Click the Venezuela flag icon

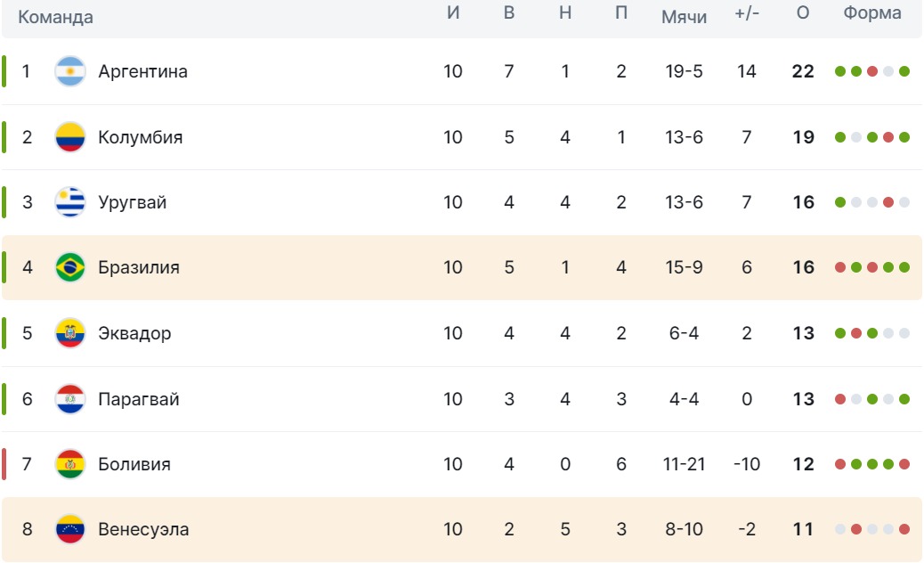[69, 529]
